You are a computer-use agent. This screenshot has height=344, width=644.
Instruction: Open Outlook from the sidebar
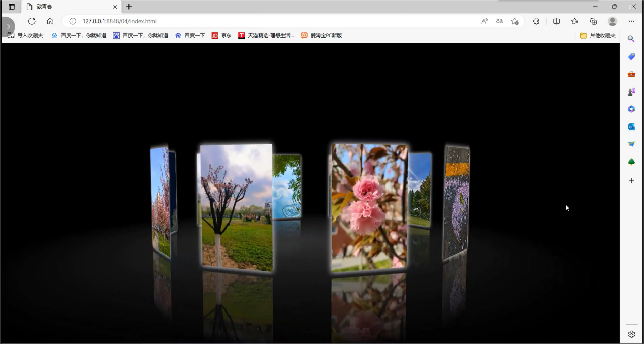click(631, 127)
